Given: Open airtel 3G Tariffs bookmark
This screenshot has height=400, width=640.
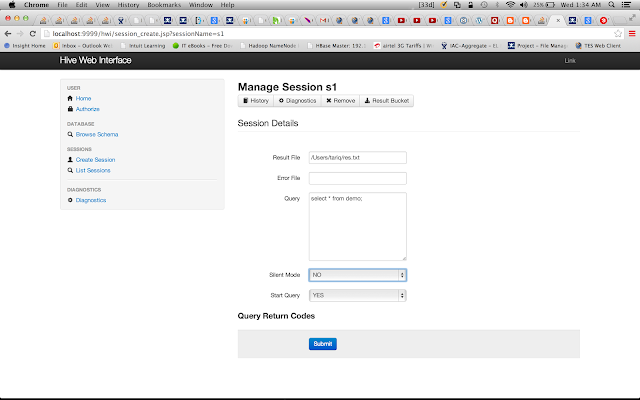Looking at the screenshot, I should coord(403,46).
